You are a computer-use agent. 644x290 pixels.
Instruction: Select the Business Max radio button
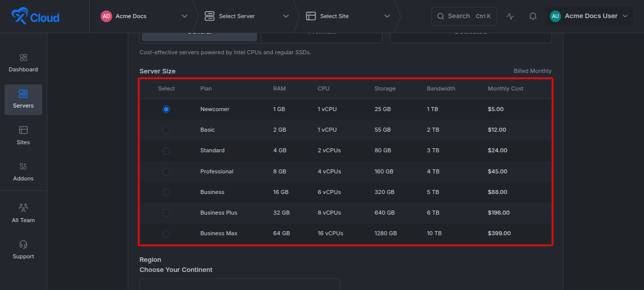[166, 233]
